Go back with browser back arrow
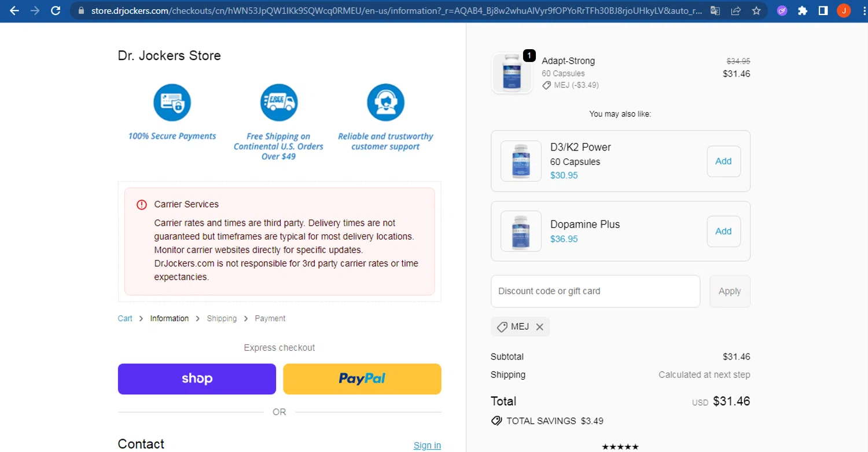The width and height of the screenshot is (868, 452). click(14, 10)
